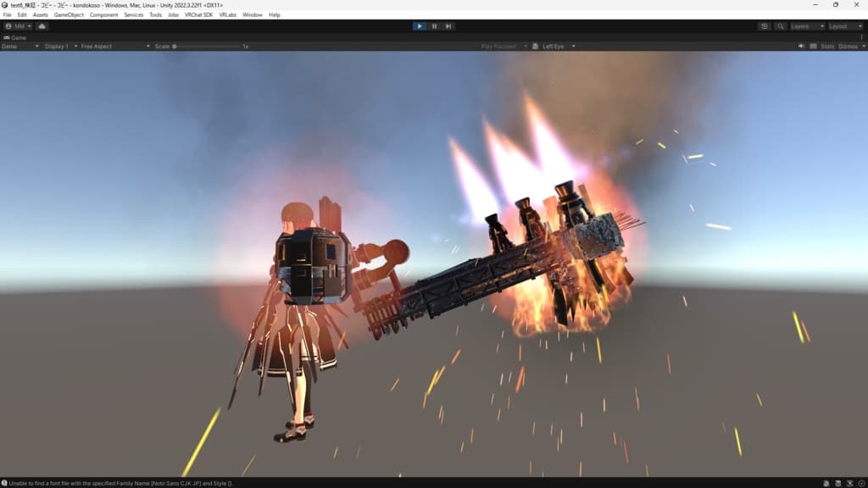Open the Layers dropdown
The height and width of the screenshot is (488, 868).
(x=807, y=26)
